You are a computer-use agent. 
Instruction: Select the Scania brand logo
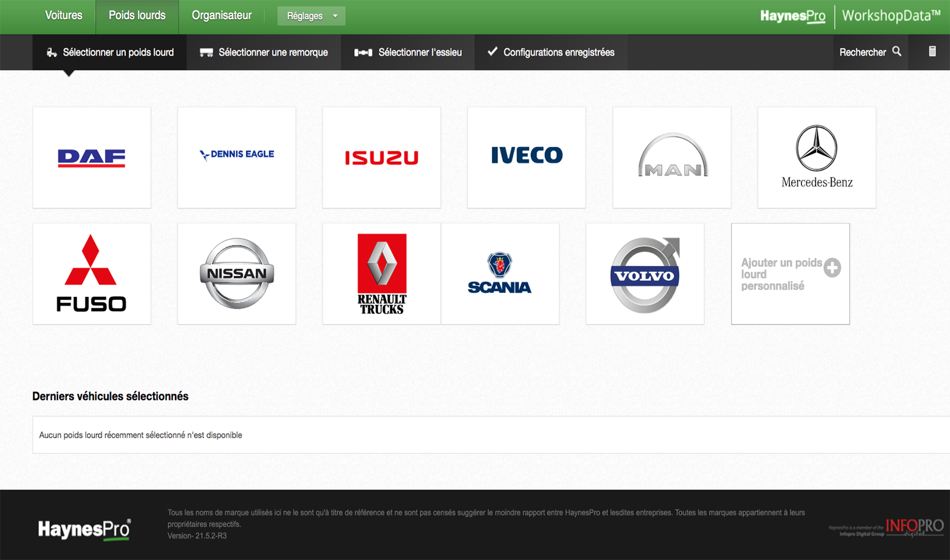[500, 274]
